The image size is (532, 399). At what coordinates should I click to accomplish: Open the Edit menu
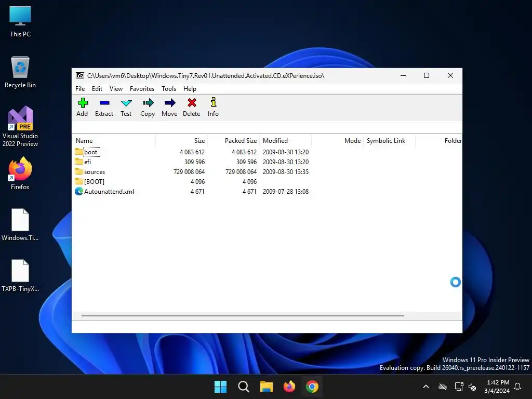click(x=97, y=88)
